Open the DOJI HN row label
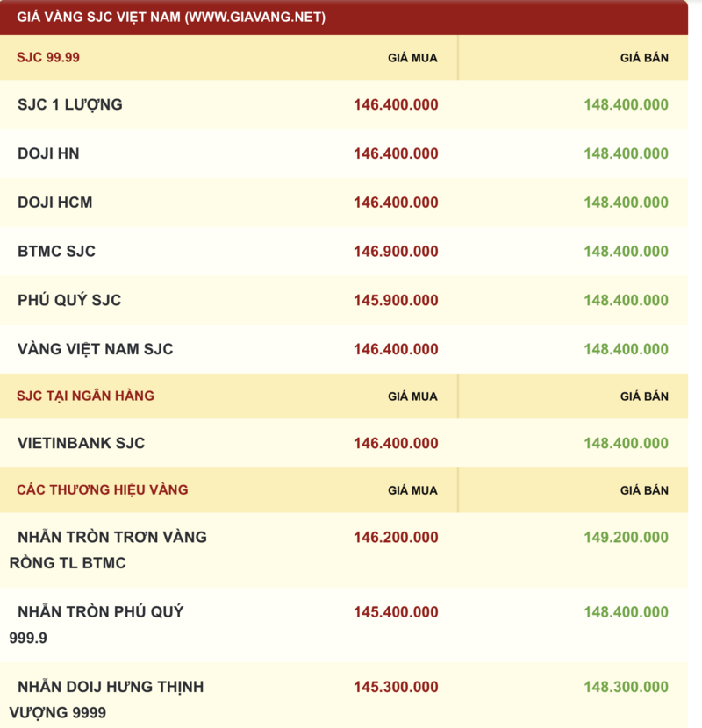The height and width of the screenshot is (728, 702). click(48, 153)
